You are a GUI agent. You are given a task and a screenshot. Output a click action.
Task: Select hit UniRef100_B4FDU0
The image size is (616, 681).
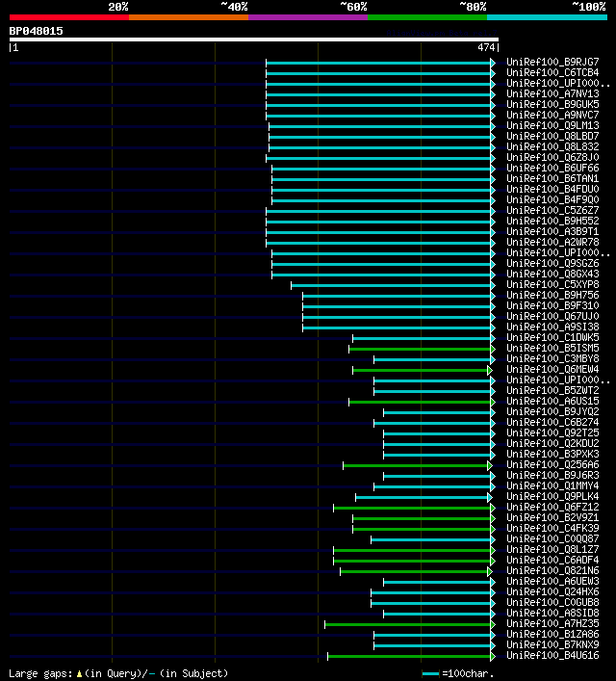pyautogui.click(x=552, y=189)
